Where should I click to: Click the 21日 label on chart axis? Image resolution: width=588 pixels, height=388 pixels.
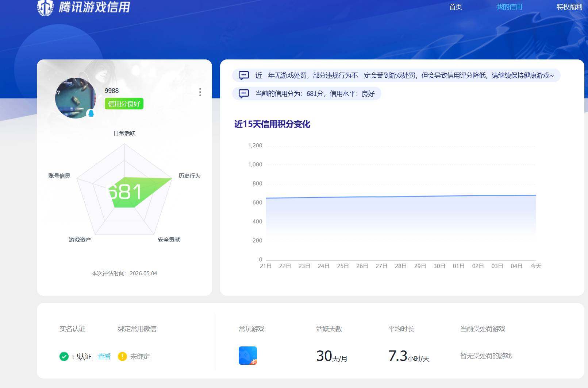(266, 266)
